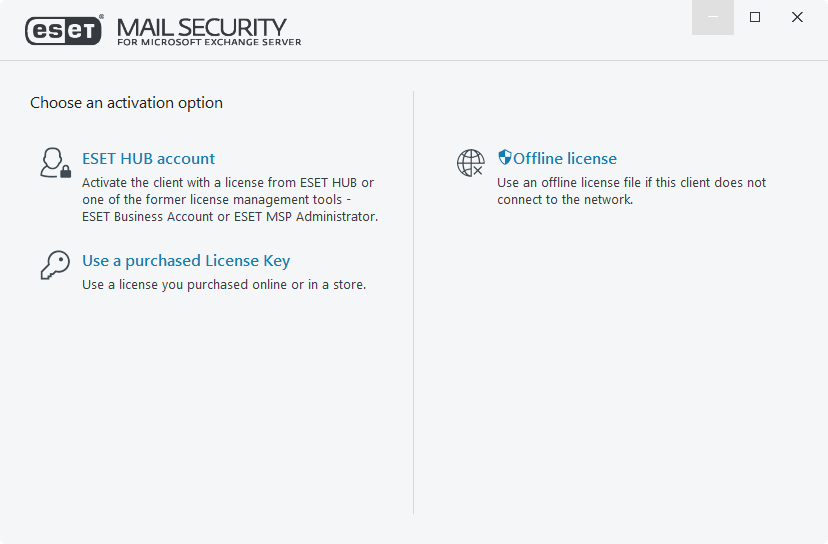Click the ESET logo badge
Screen dimensions: 828x544
coord(63,31)
